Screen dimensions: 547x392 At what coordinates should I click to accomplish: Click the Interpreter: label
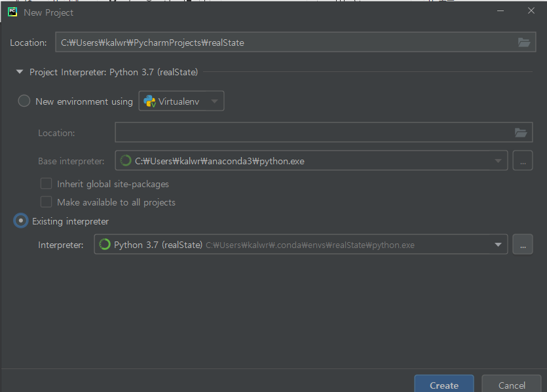(x=61, y=245)
